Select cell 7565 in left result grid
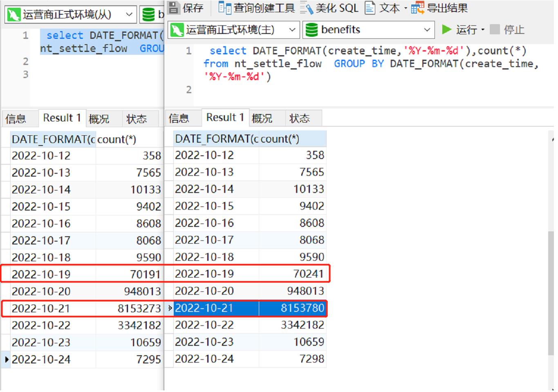The height and width of the screenshot is (392, 558). click(130, 173)
